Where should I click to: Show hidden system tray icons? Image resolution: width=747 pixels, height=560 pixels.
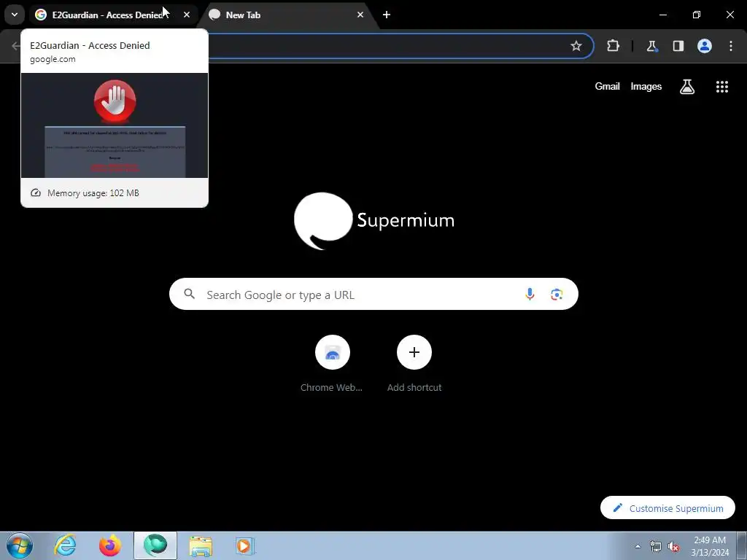coord(638,546)
